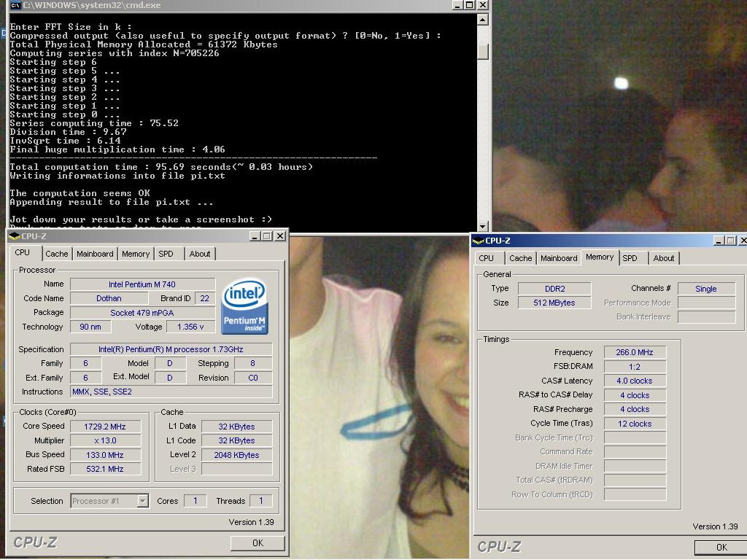Click memory Size value '512 MBytes'
747x560 pixels.
pos(554,303)
